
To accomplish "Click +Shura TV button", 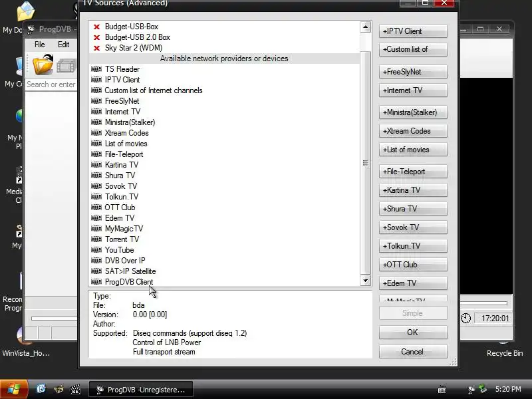I will [413, 209].
